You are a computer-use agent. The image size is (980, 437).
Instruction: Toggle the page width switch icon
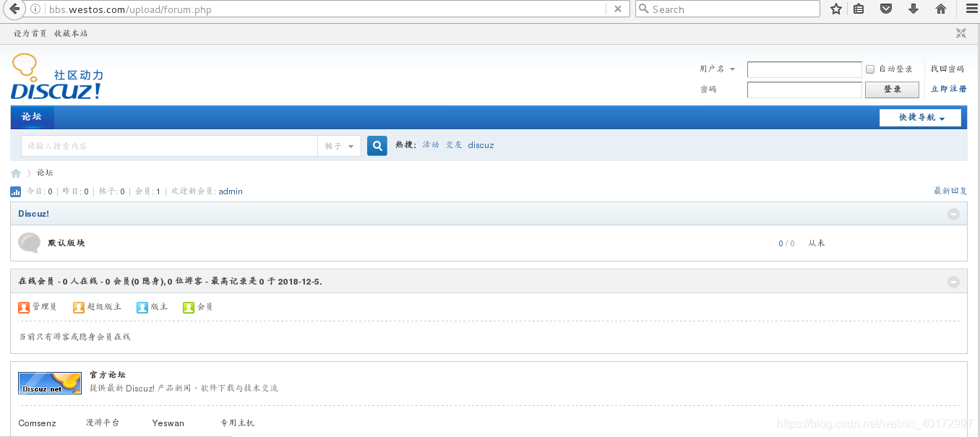pos(961,33)
